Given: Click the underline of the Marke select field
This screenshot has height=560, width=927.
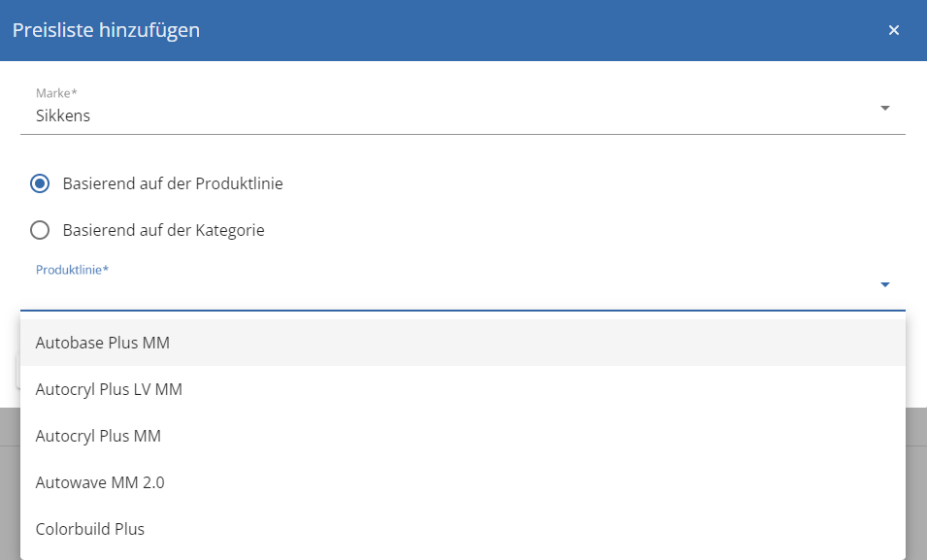Looking at the screenshot, I should [463, 134].
